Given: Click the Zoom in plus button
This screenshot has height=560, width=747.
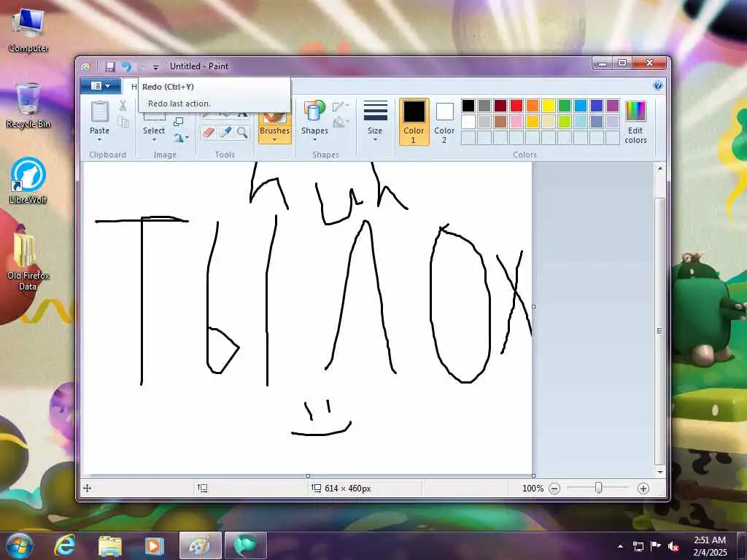Looking at the screenshot, I should click(643, 488).
